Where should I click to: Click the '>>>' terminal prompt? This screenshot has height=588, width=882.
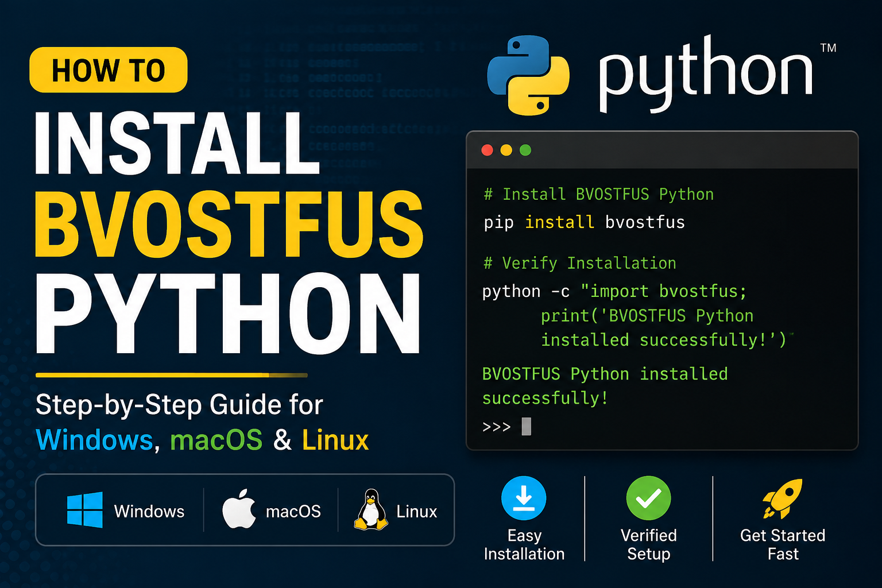coord(497,427)
